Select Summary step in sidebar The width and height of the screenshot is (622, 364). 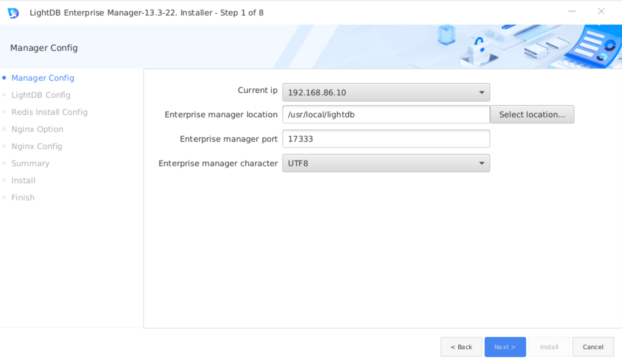tap(30, 163)
